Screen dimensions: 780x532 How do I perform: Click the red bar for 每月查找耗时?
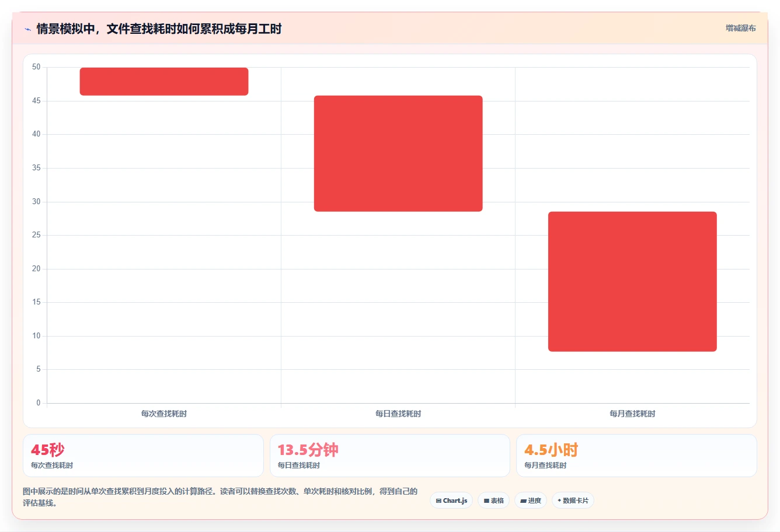[x=632, y=282]
